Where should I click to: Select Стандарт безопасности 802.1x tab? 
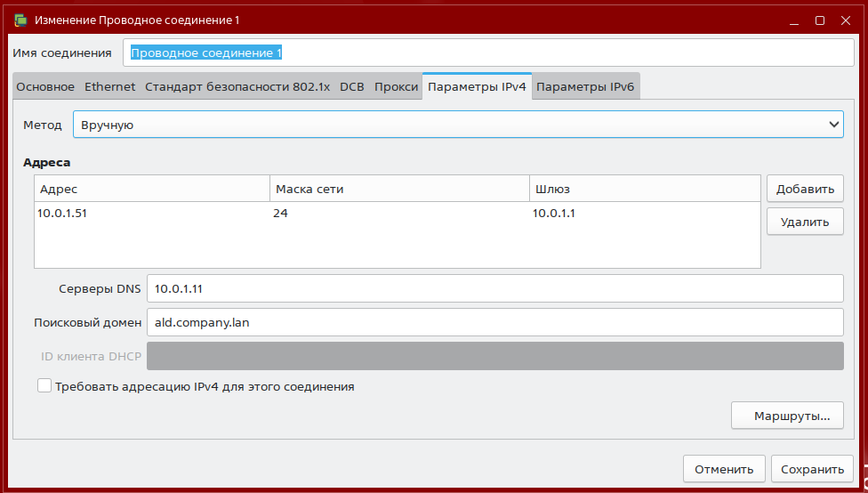[x=237, y=87]
